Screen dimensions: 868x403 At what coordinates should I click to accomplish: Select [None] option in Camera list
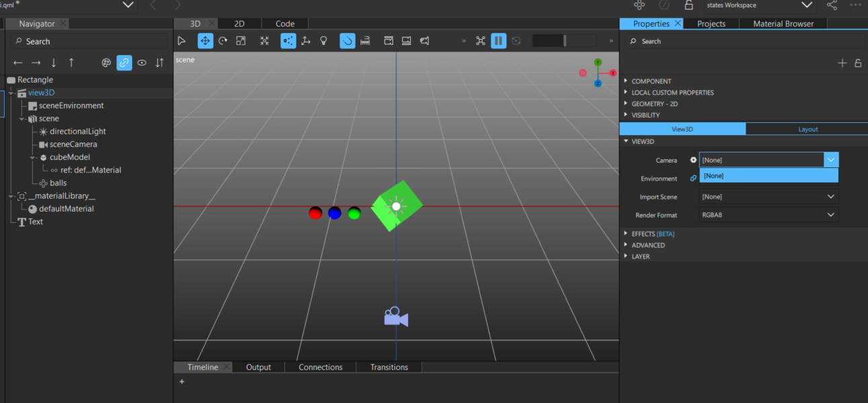pos(768,176)
